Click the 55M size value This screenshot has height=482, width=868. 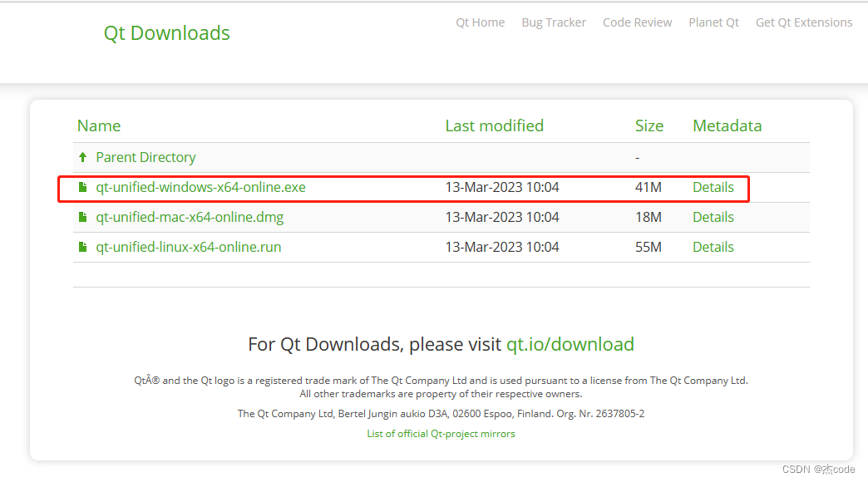649,247
